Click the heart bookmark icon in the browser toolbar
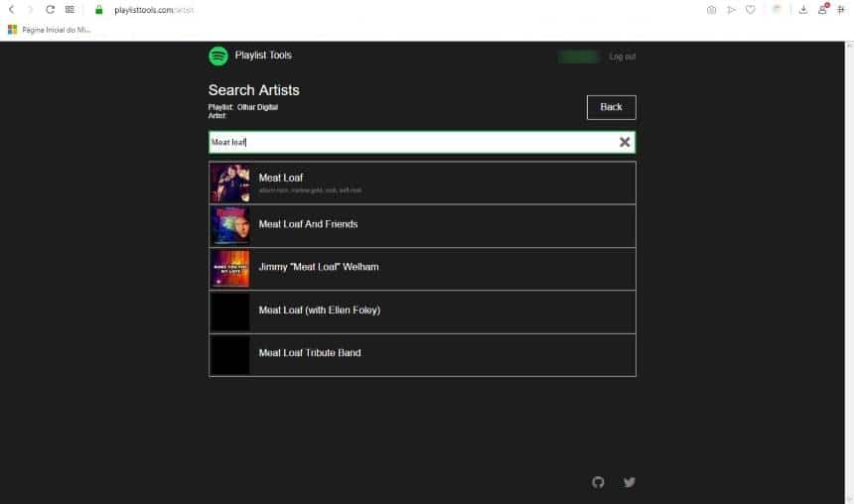The image size is (854, 504). tap(750, 10)
